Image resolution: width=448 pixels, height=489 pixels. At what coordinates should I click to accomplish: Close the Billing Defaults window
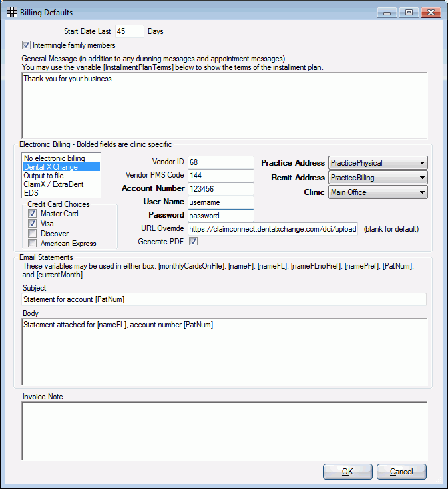(x=431, y=13)
